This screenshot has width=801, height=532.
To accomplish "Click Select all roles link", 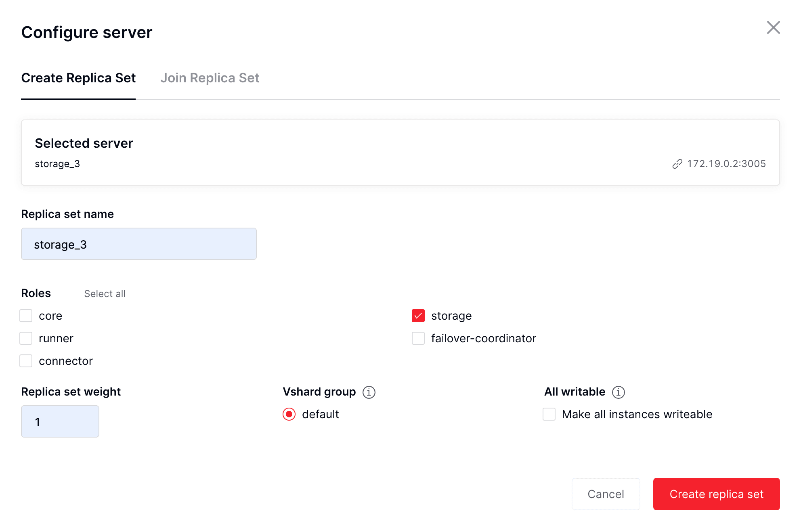I will point(105,294).
